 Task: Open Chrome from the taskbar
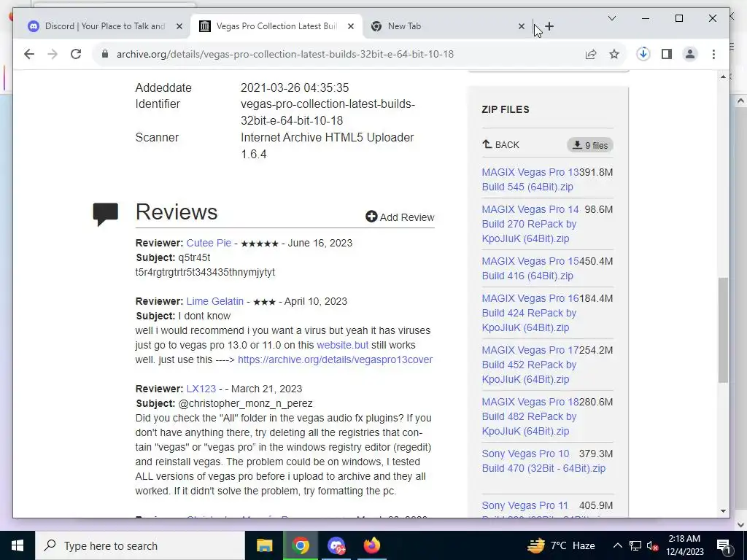tap(301, 545)
